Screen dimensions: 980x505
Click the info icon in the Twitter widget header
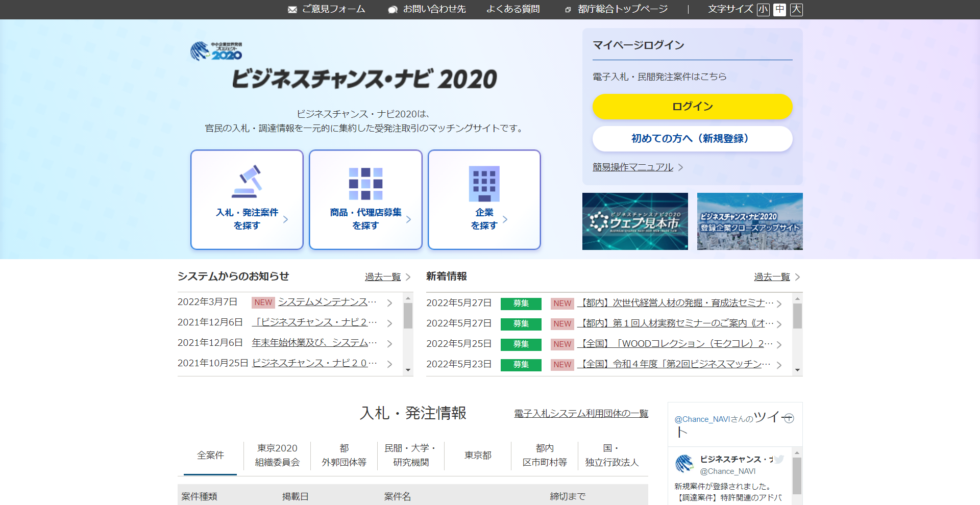789,418
